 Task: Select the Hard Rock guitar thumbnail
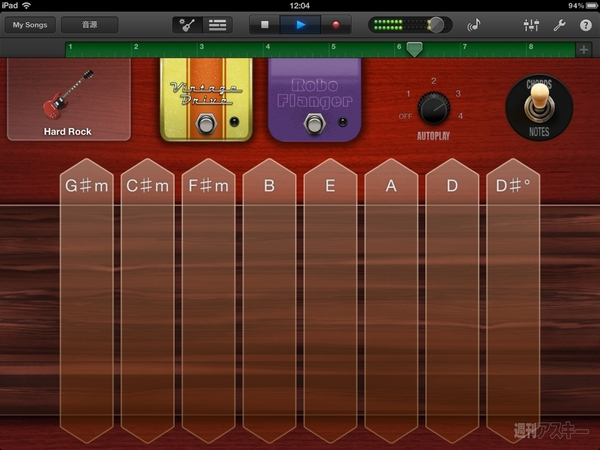coord(69,99)
